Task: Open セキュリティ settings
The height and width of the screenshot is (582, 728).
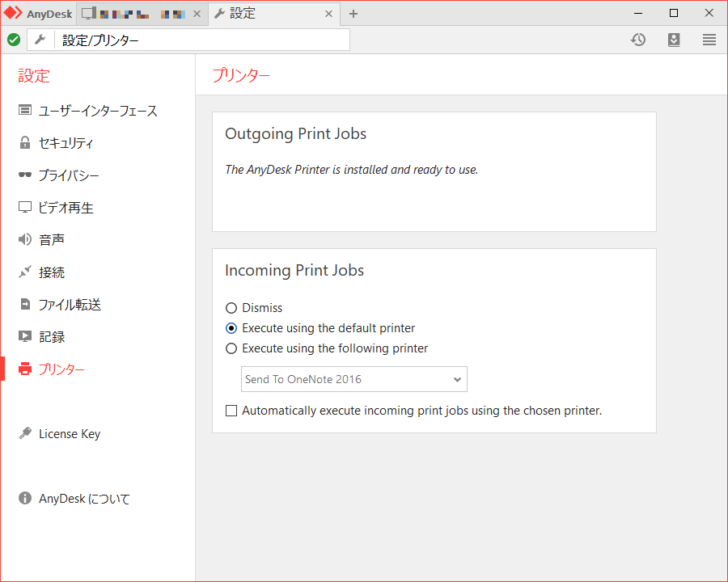Action: [66, 143]
